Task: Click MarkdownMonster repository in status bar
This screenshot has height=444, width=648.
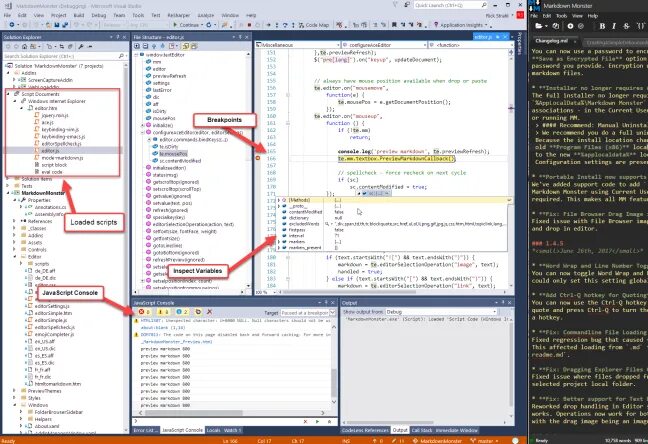Action: [x=438, y=441]
